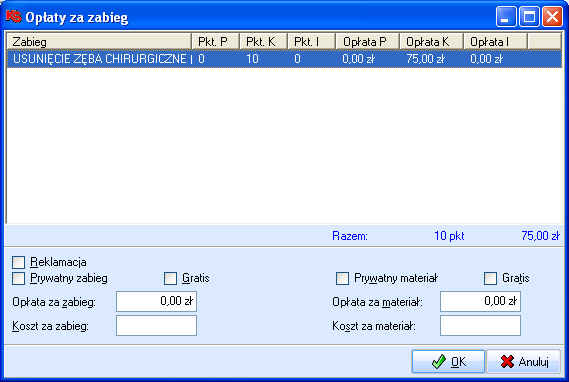Click the Opłata K column header
The width and height of the screenshot is (569, 382).
(431, 42)
